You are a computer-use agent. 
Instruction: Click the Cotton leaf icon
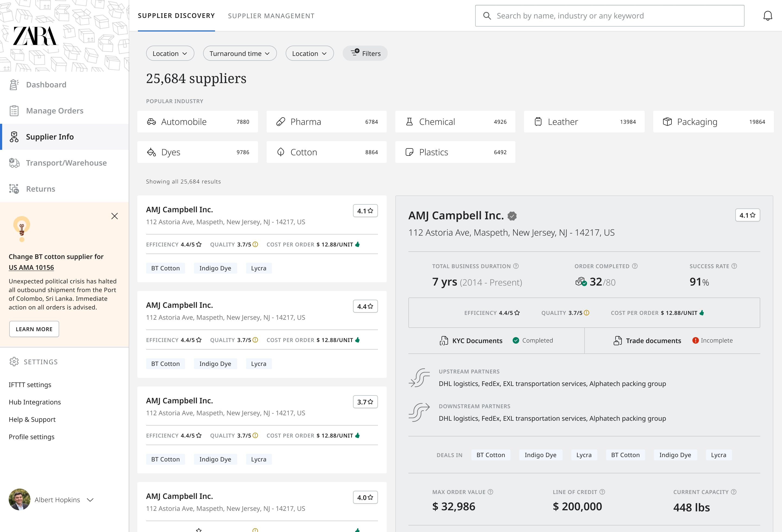[x=281, y=152]
